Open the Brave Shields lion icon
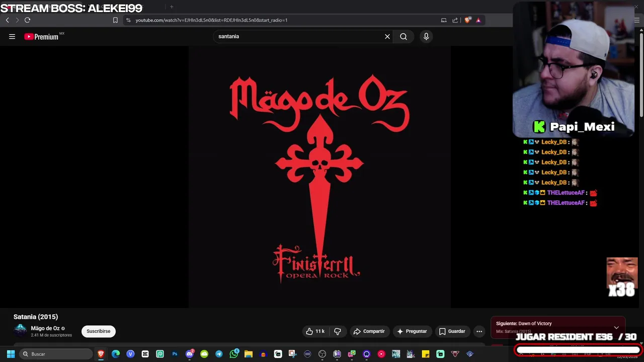The height and width of the screenshot is (362, 644). (x=467, y=20)
